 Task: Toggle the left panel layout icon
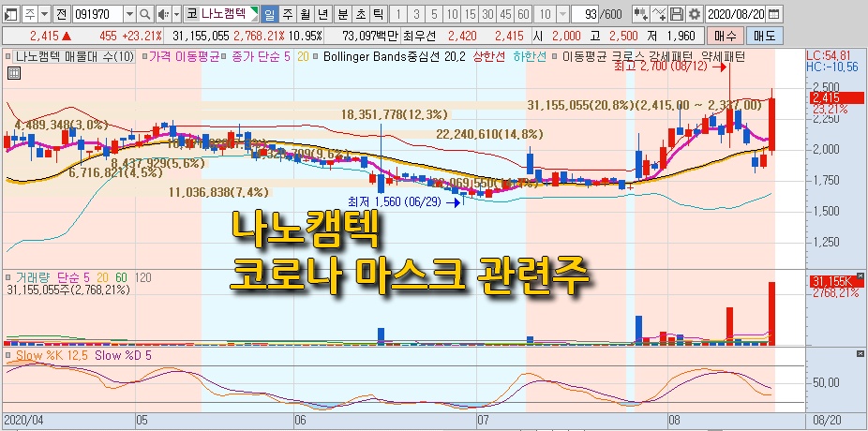(x=11, y=14)
